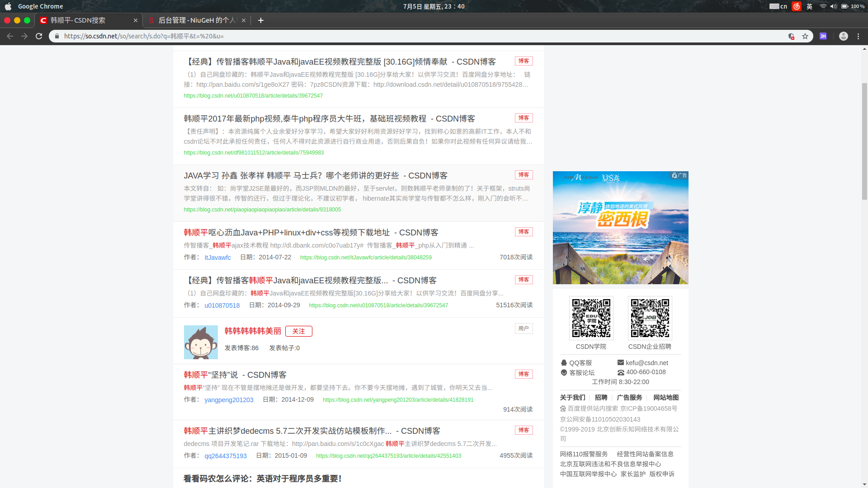868x488 pixels.
Task: Contact QQ客服 support
Action: [576, 363]
